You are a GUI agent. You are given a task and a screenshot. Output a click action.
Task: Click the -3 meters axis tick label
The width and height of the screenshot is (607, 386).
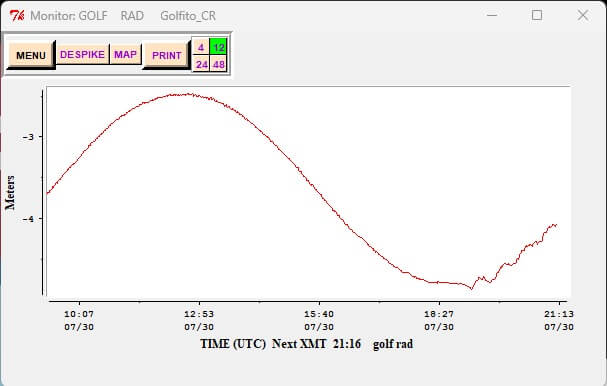tap(28, 137)
